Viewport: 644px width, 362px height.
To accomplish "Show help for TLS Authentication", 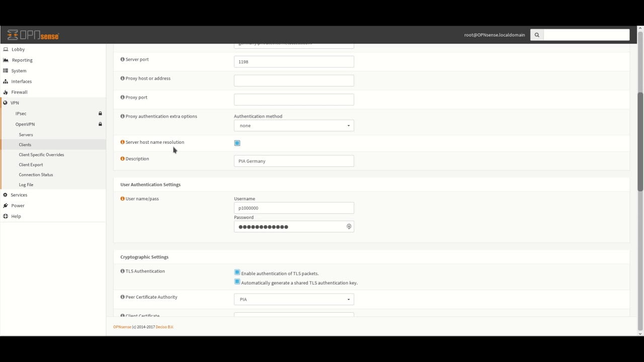I will tap(122, 271).
